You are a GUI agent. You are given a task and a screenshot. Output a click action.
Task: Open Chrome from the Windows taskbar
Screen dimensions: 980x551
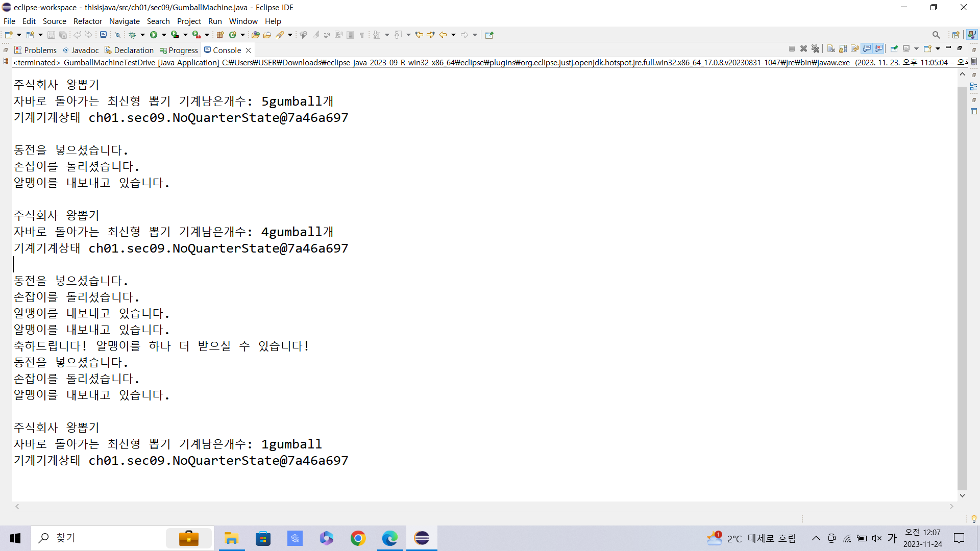pyautogui.click(x=358, y=538)
